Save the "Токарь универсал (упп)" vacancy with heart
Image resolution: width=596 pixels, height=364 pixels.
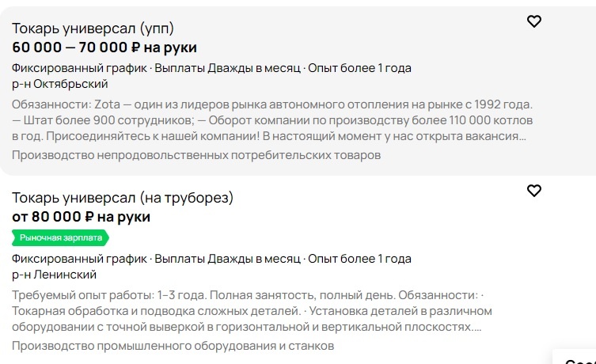pyautogui.click(x=534, y=21)
